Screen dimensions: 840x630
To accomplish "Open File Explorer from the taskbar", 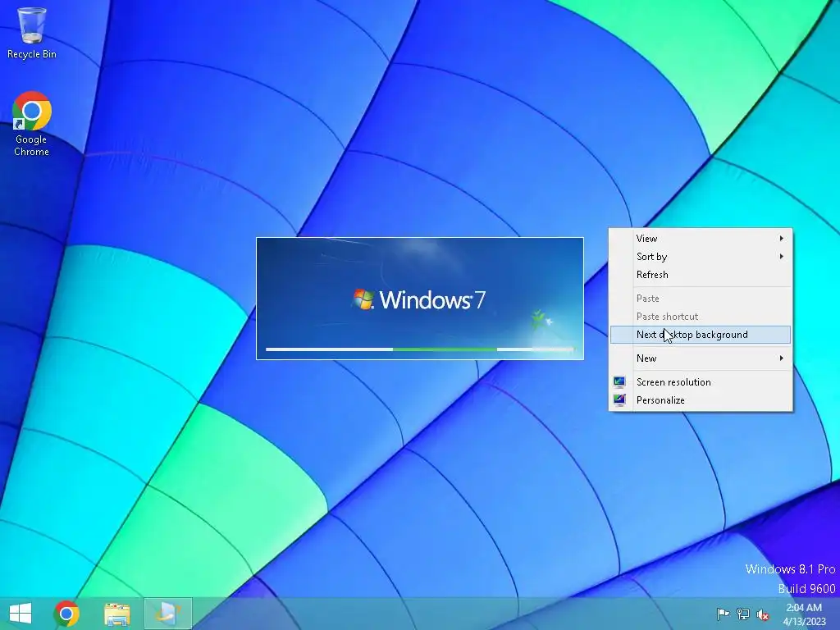I will coord(116,614).
